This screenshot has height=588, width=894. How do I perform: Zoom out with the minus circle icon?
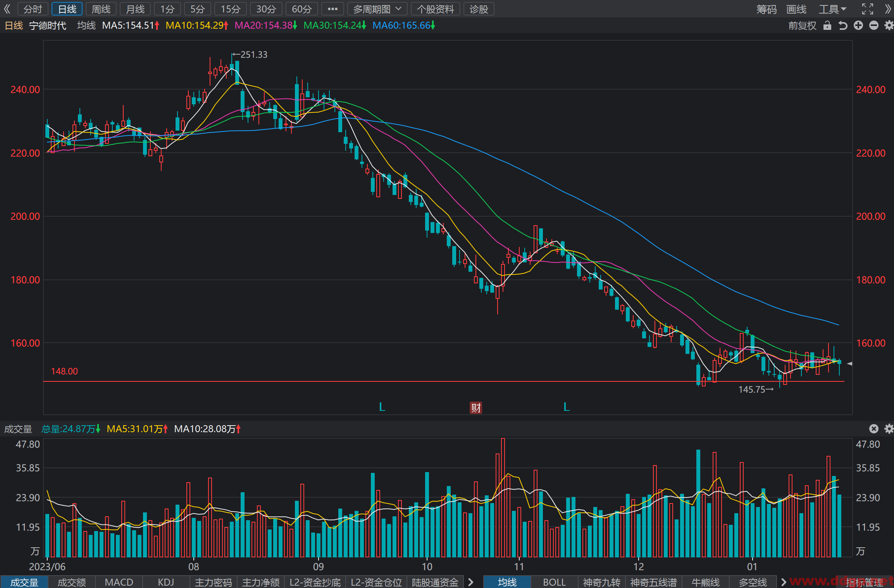point(874,26)
